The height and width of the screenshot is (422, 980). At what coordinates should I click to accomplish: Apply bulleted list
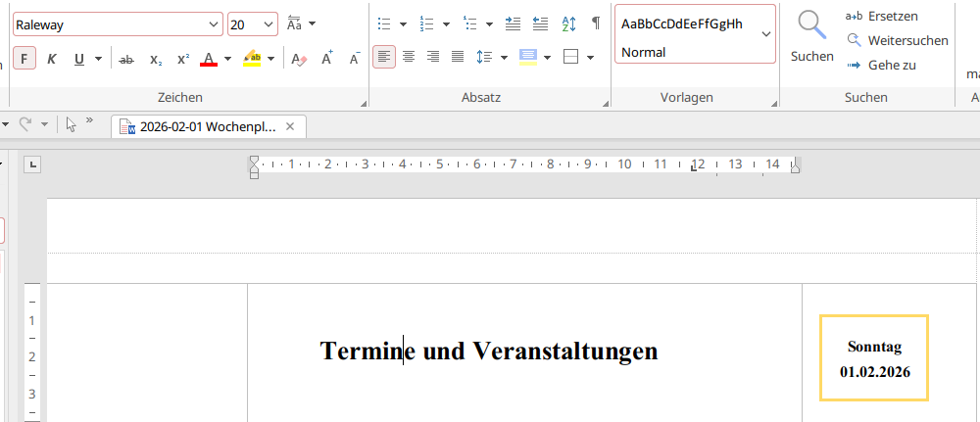(385, 24)
